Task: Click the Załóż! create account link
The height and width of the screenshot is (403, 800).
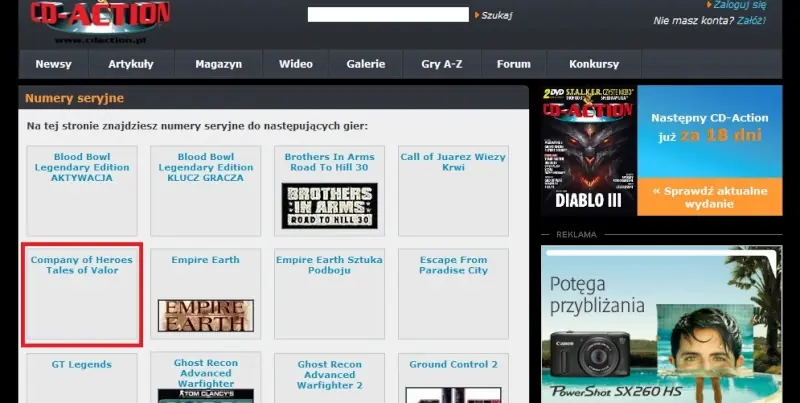Action: [x=751, y=21]
